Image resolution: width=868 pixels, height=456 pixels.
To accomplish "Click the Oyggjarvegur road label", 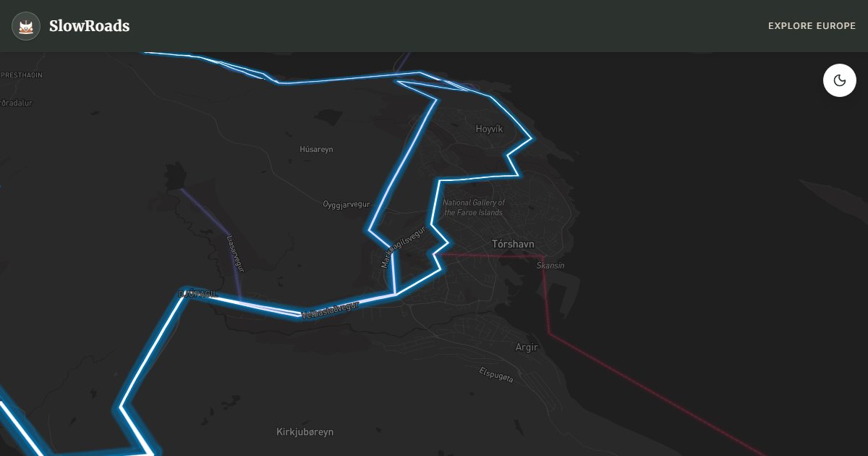I will pos(346,205).
